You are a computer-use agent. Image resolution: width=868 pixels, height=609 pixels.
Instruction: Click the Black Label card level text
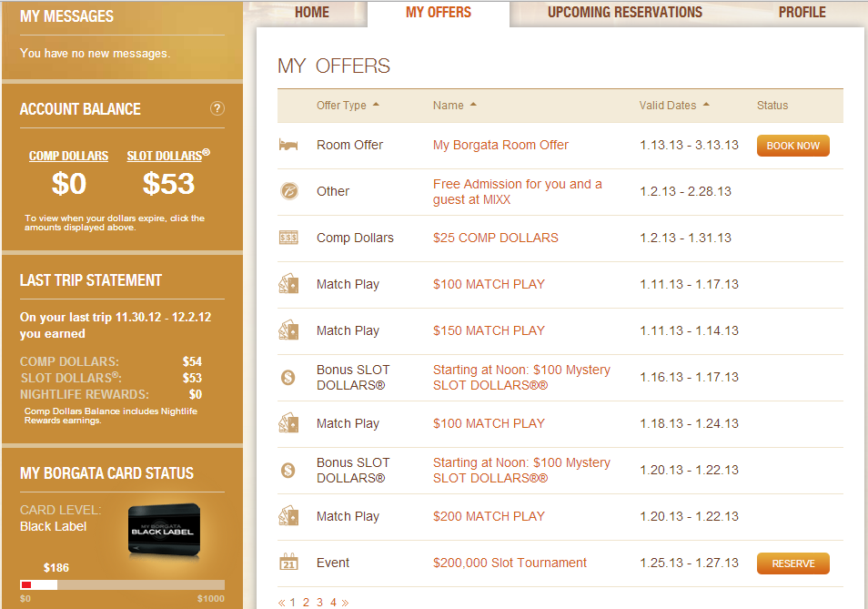coord(53,526)
